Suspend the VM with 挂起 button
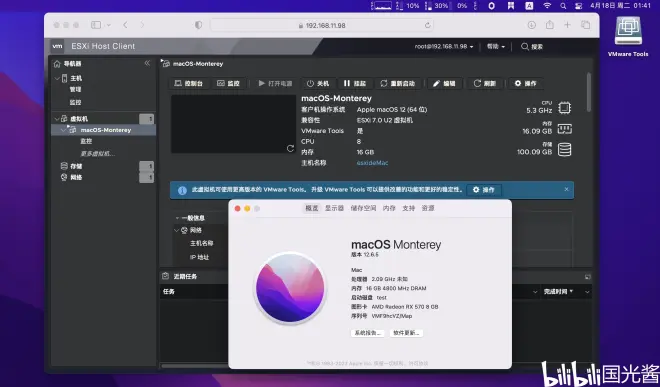660x387 pixels. (x=355, y=83)
